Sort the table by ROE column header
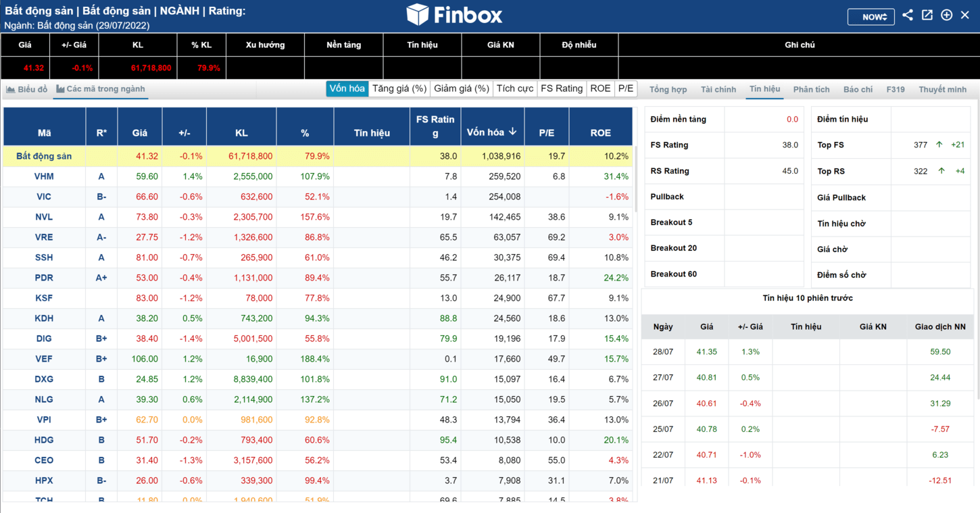 point(600,133)
